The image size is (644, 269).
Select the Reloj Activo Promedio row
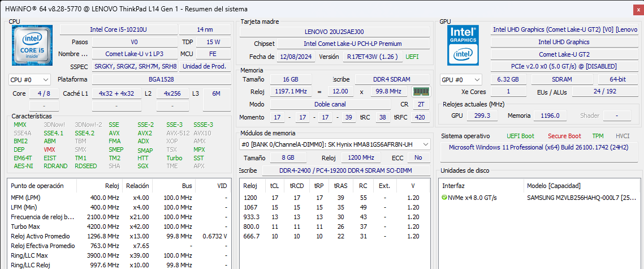click(119, 236)
